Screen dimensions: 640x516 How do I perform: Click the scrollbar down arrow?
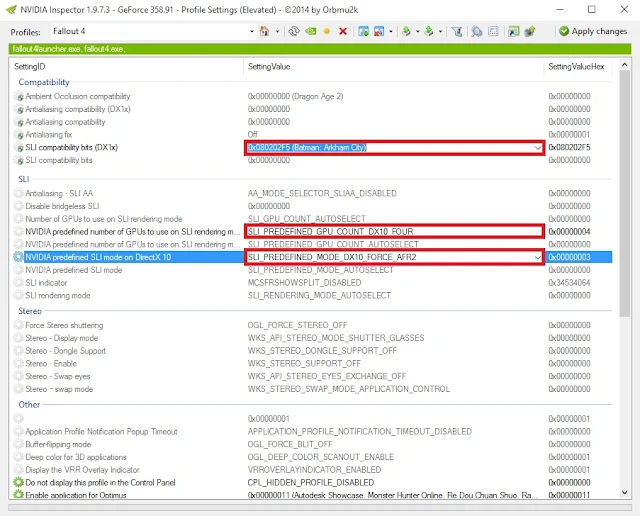click(624, 493)
